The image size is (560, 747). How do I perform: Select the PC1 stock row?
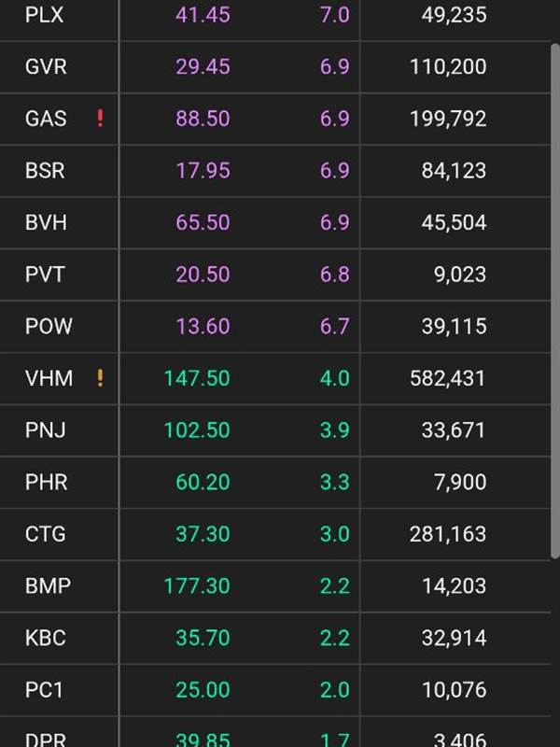(45, 690)
